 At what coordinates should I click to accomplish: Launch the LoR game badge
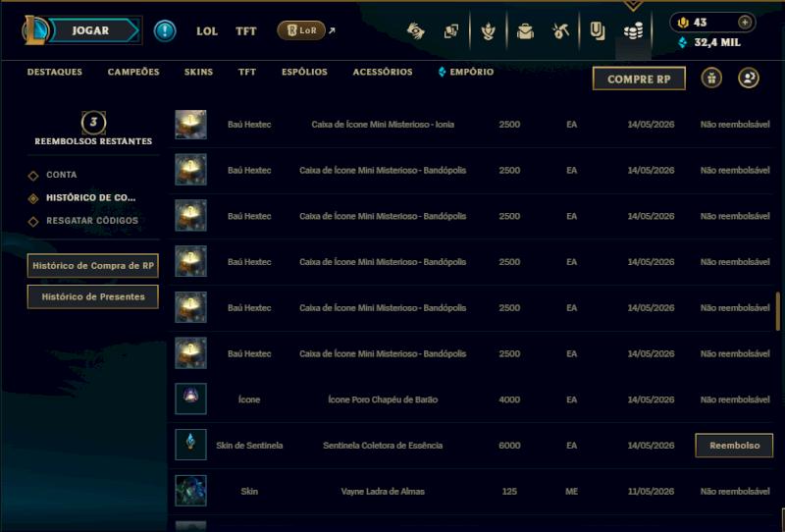301,30
